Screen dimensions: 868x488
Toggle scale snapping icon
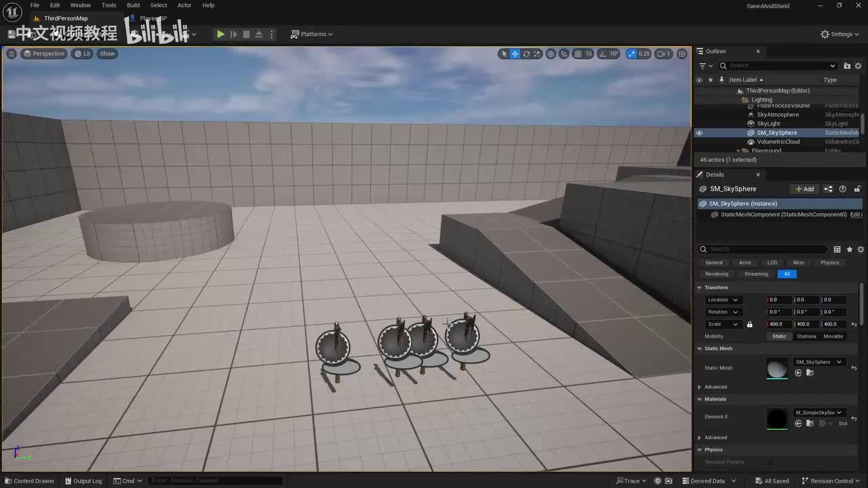coord(631,54)
